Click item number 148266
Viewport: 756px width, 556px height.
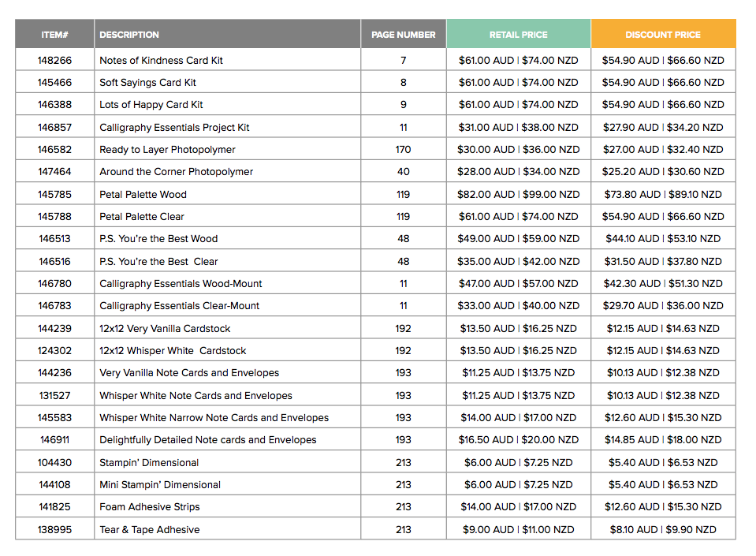tap(54, 61)
